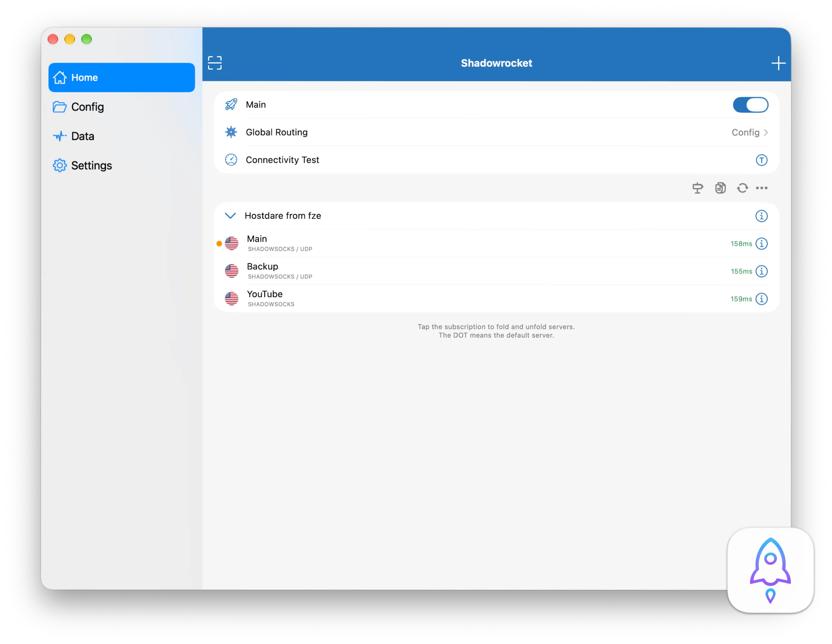Open the three-dot more options menu
The image size is (832, 644).
[x=762, y=188]
